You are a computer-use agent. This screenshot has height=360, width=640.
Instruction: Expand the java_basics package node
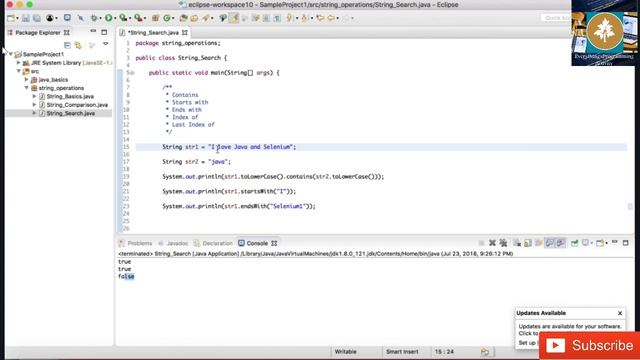(27, 80)
